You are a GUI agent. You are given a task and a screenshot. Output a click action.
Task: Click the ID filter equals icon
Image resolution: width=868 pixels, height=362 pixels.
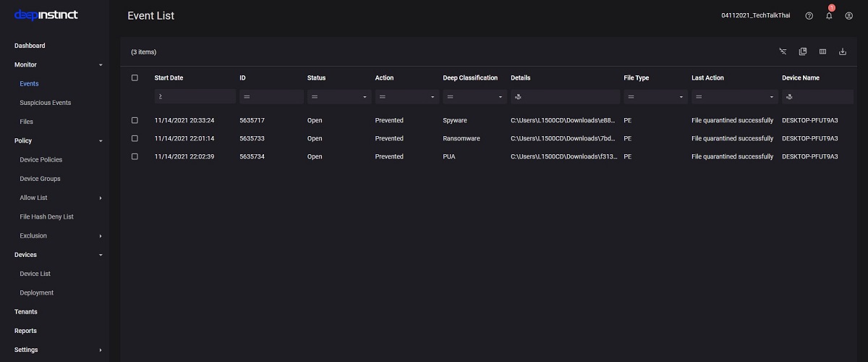pos(247,96)
